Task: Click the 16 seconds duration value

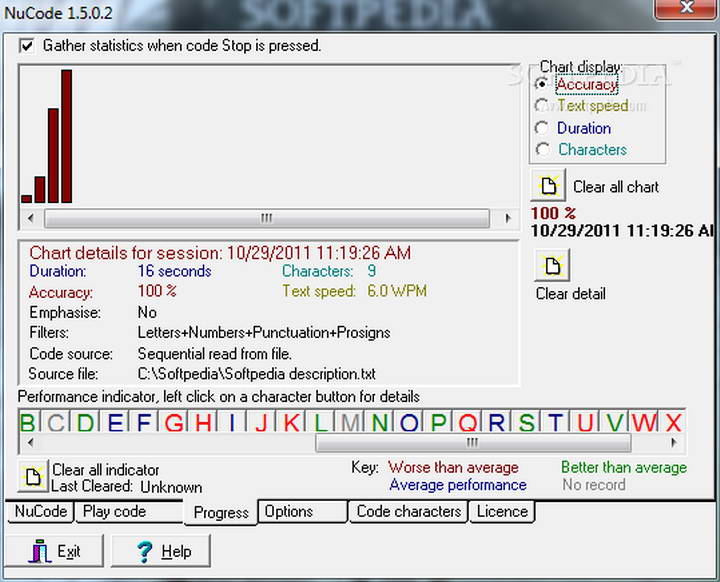Action: point(174,271)
